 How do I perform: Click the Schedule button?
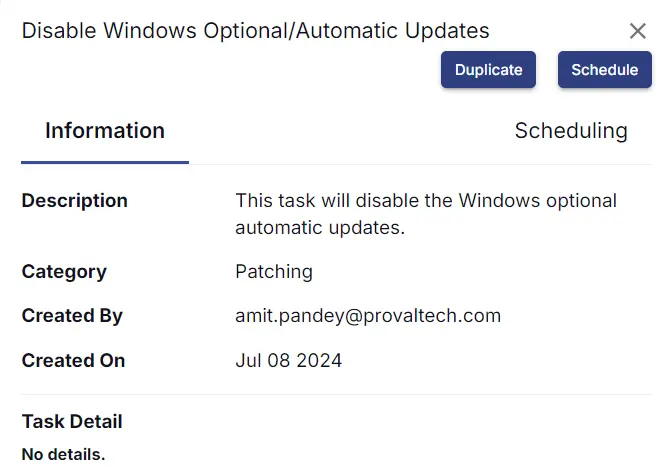pos(605,70)
